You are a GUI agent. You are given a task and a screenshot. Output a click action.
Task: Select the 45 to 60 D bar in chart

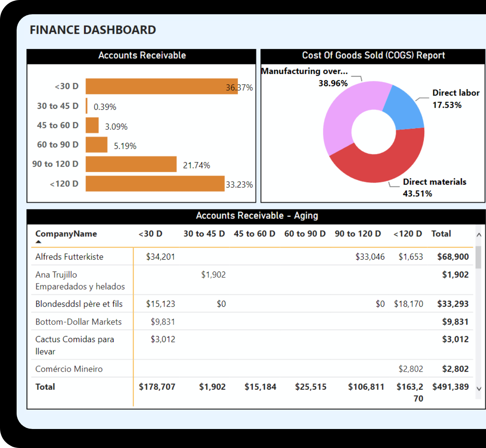pos(92,125)
